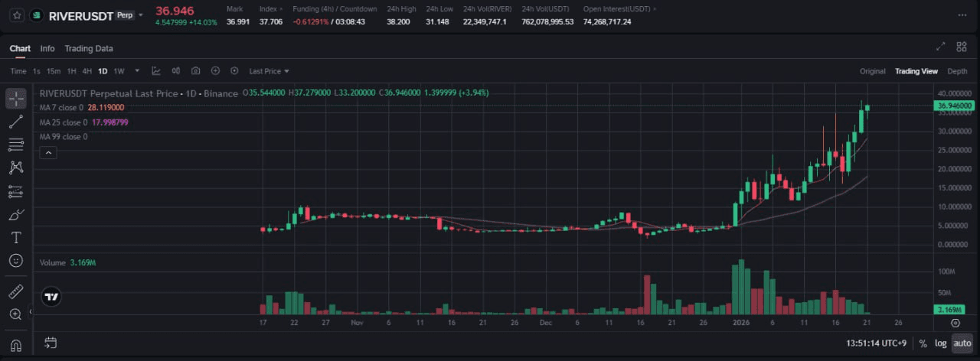Click the circled plus toolbar icon

215,71
